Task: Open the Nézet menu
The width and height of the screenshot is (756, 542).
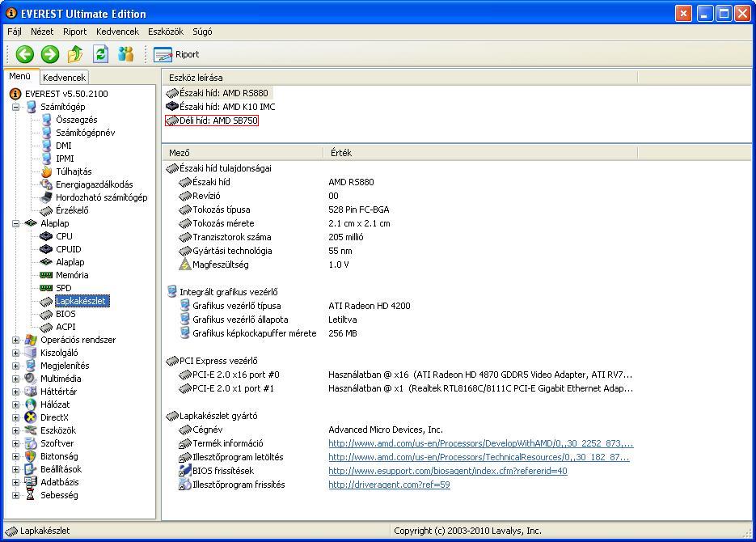Action: (x=42, y=32)
